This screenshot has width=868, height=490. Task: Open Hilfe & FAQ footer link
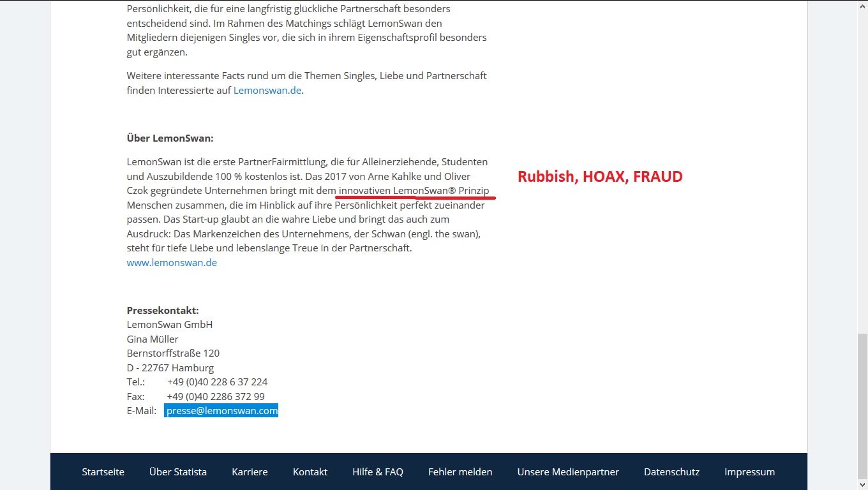pos(378,472)
